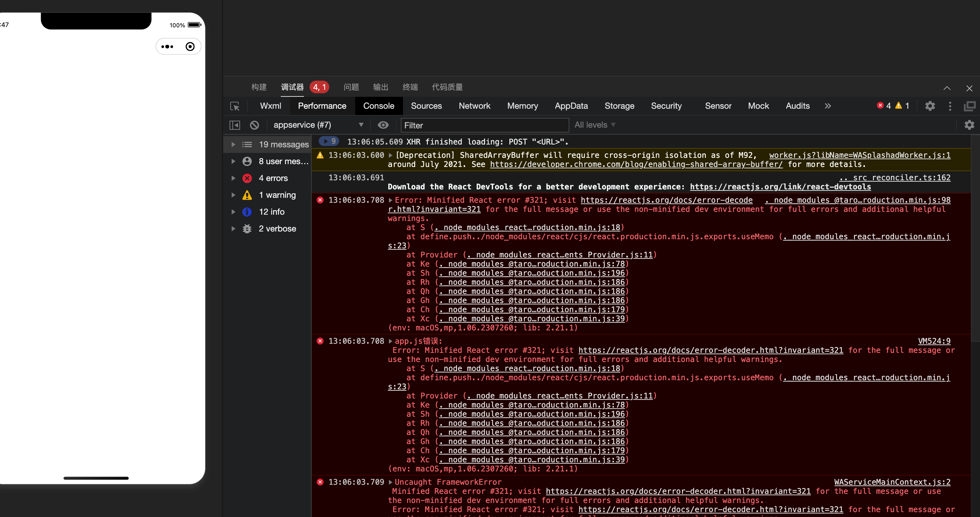Open DevTools settings gear icon
This screenshot has width=980, height=517.
[x=930, y=106]
